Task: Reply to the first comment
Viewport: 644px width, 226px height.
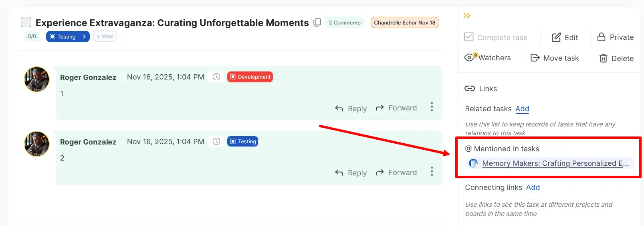Action: (351, 108)
